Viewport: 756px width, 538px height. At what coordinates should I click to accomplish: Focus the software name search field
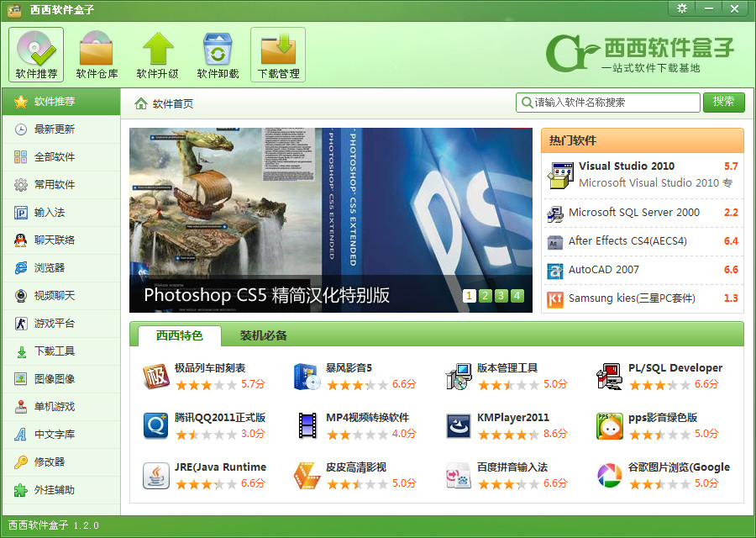tap(608, 103)
